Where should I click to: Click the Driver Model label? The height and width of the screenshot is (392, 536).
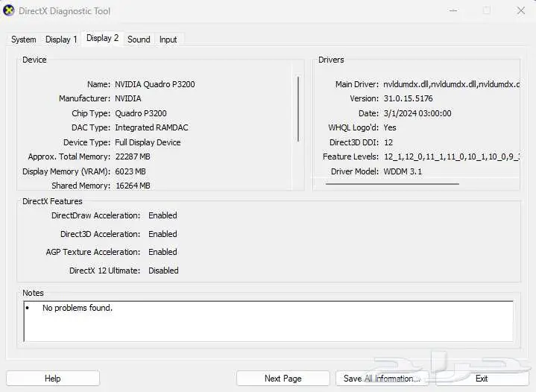click(355, 171)
